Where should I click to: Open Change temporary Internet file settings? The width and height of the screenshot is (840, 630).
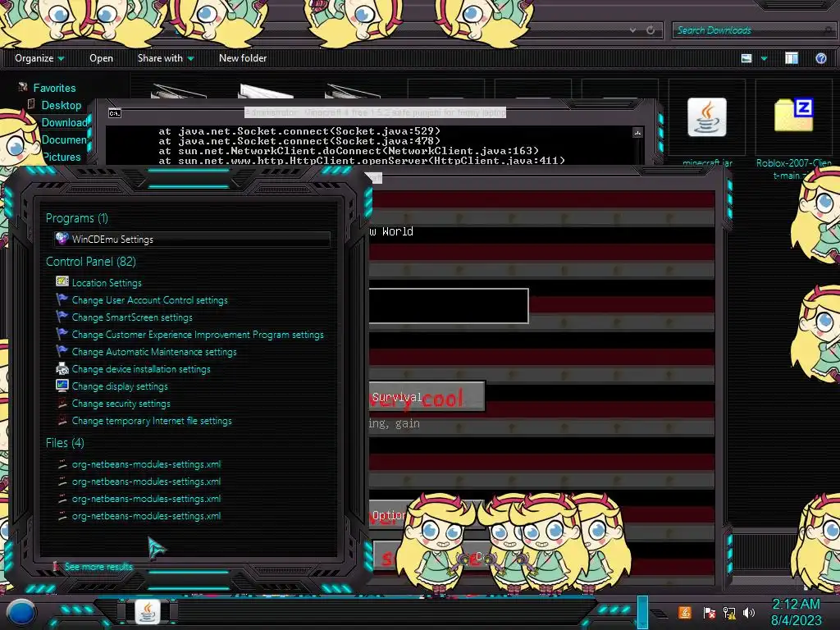[x=152, y=421]
